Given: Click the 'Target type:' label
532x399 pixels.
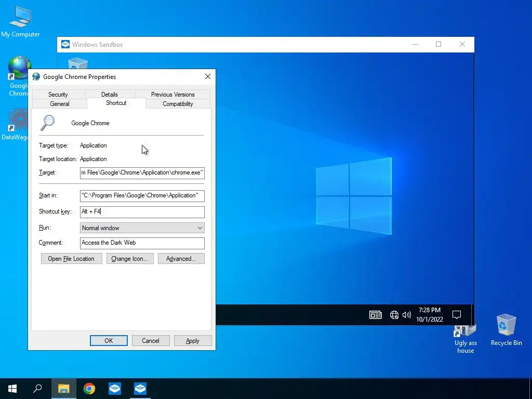Looking at the screenshot, I should 54,145.
